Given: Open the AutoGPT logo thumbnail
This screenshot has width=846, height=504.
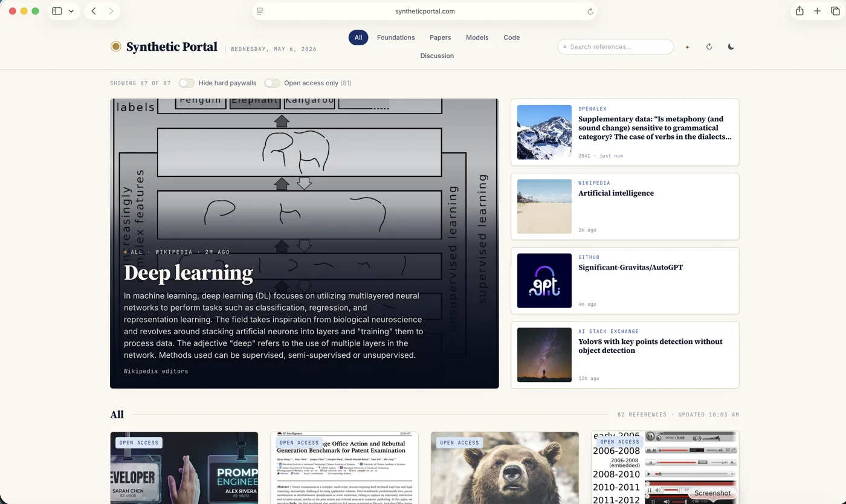Looking at the screenshot, I should click(x=544, y=280).
